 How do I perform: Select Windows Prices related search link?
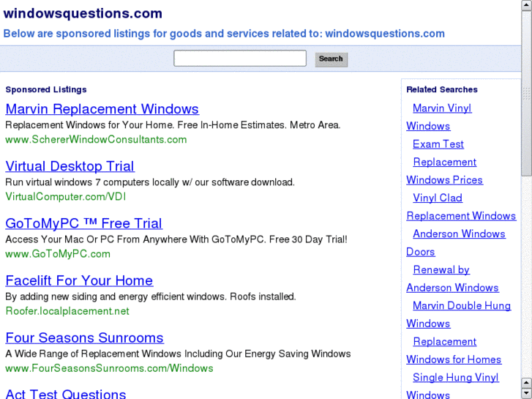(x=444, y=180)
